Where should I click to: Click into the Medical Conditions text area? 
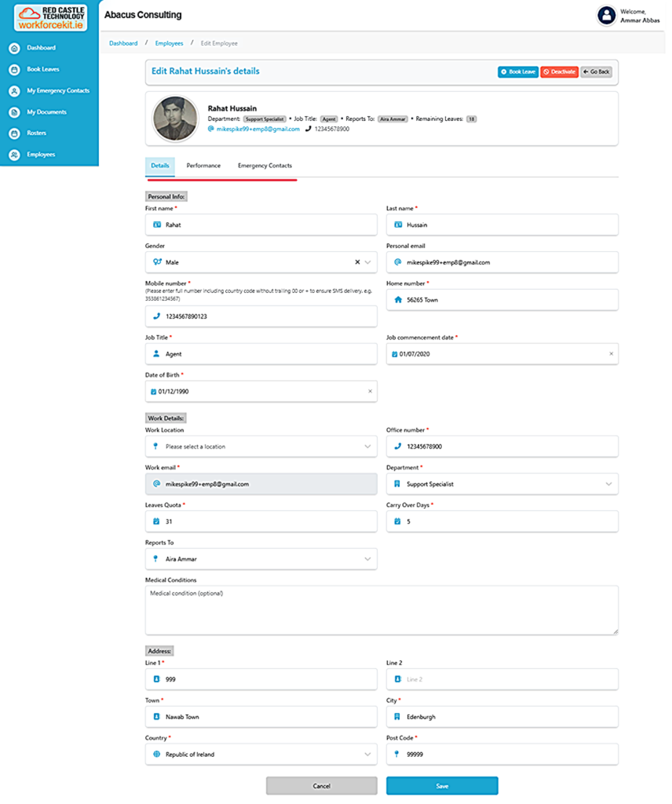(382, 610)
